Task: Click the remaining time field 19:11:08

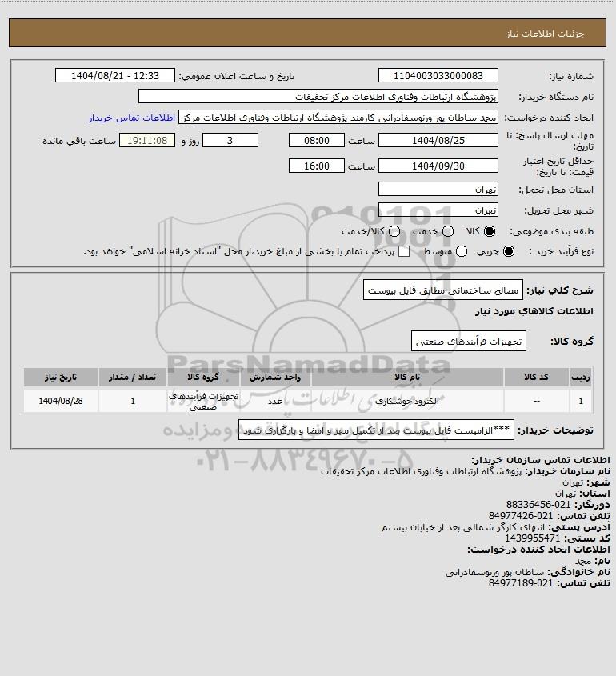Action: click(147, 141)
